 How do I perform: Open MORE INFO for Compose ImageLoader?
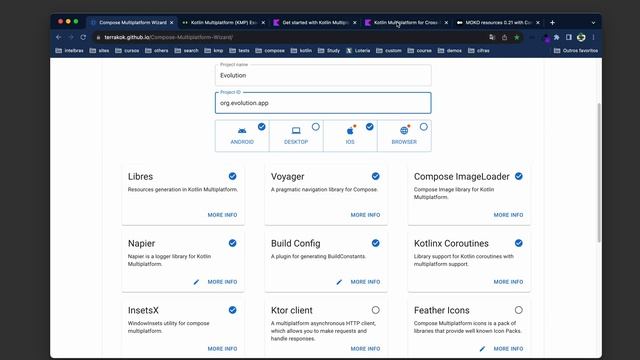click(x=508, y=215)
